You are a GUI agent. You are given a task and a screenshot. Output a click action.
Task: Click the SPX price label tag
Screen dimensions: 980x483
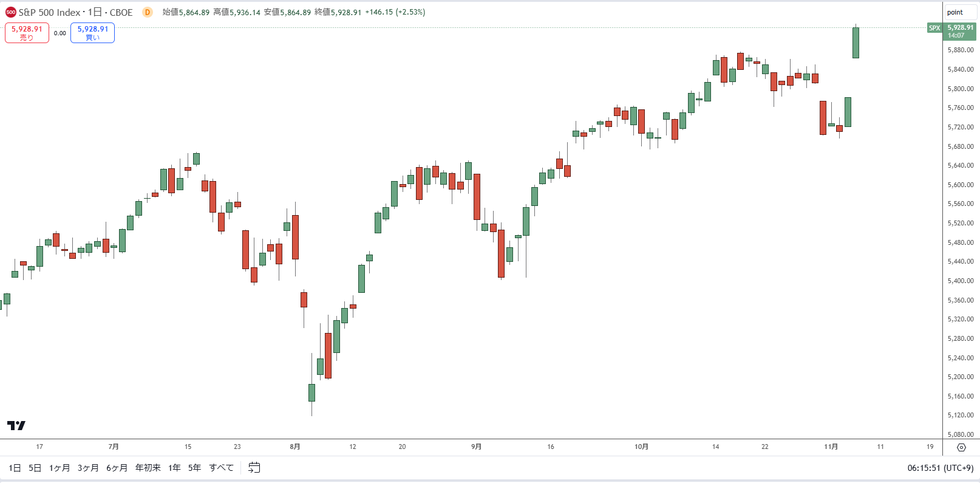click(934, 28)
